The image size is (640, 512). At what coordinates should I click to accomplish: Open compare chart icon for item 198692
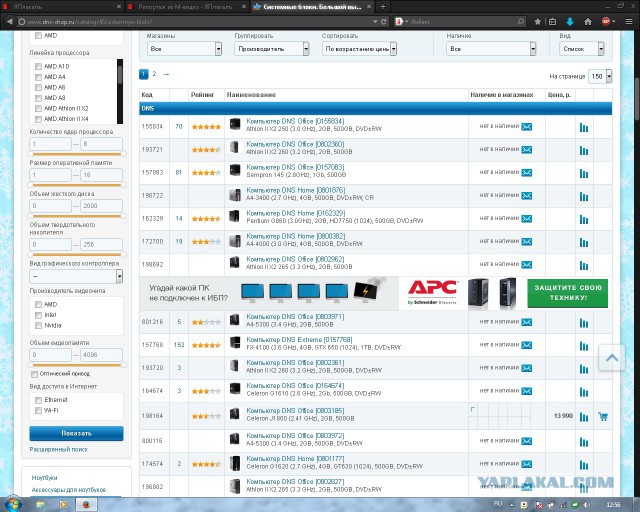tap(584, 266)
